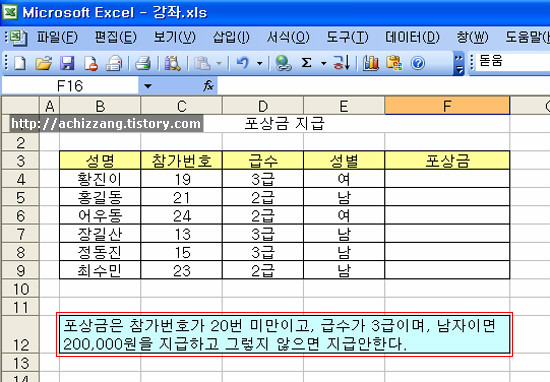Click the blue note cell about 포상금 rule
Screen dimensions: 550x382
[x=284, y=335]
